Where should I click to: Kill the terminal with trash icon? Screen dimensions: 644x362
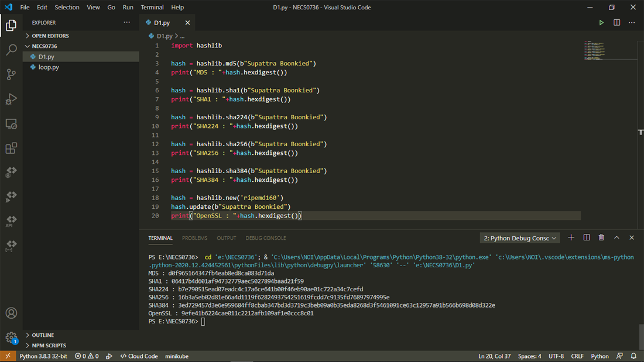point(601,238)
